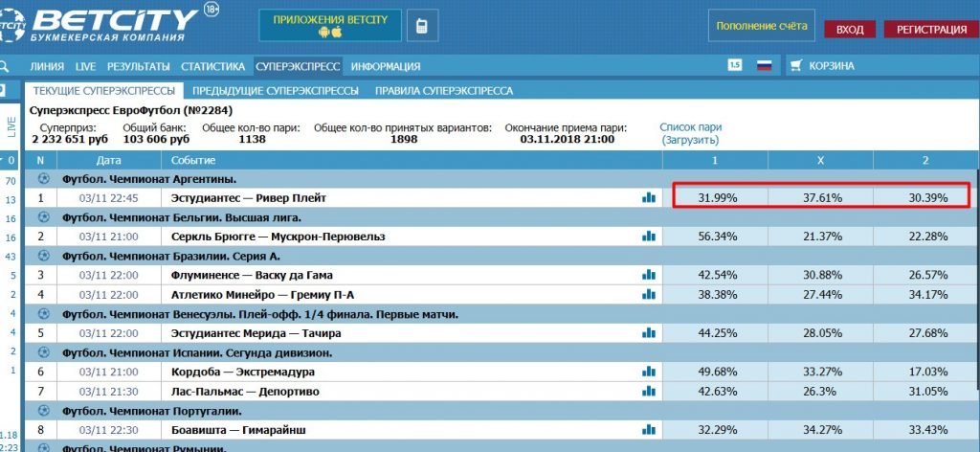
Task: Click the ВХОД login button
Action: pos(850,30)
